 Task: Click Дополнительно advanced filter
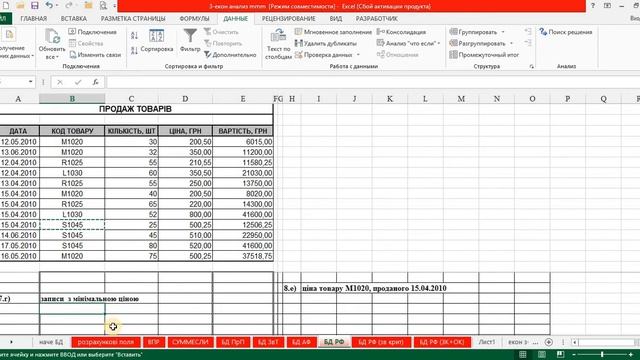(x=230, y=55)
